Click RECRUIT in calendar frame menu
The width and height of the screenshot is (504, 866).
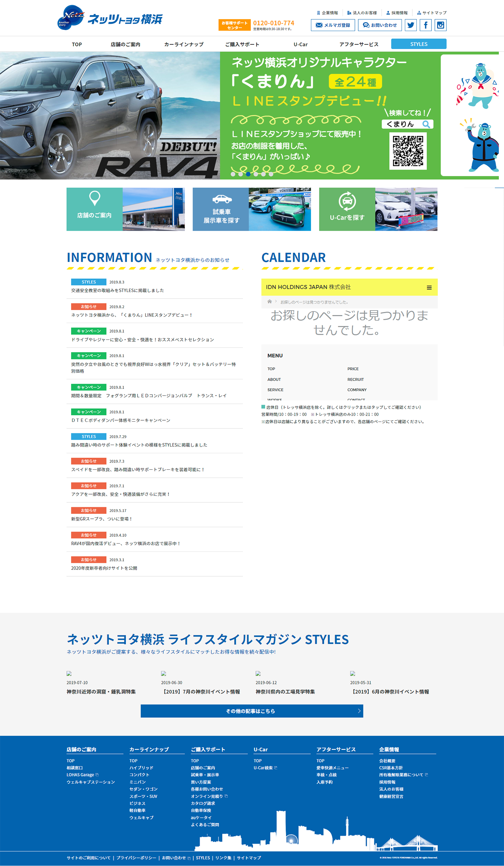coord(355,380)
